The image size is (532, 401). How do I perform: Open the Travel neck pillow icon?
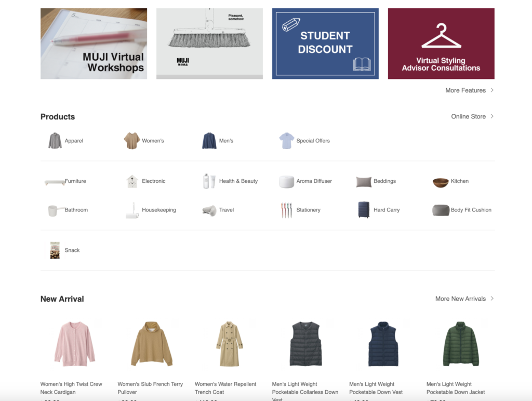point(209,210)
